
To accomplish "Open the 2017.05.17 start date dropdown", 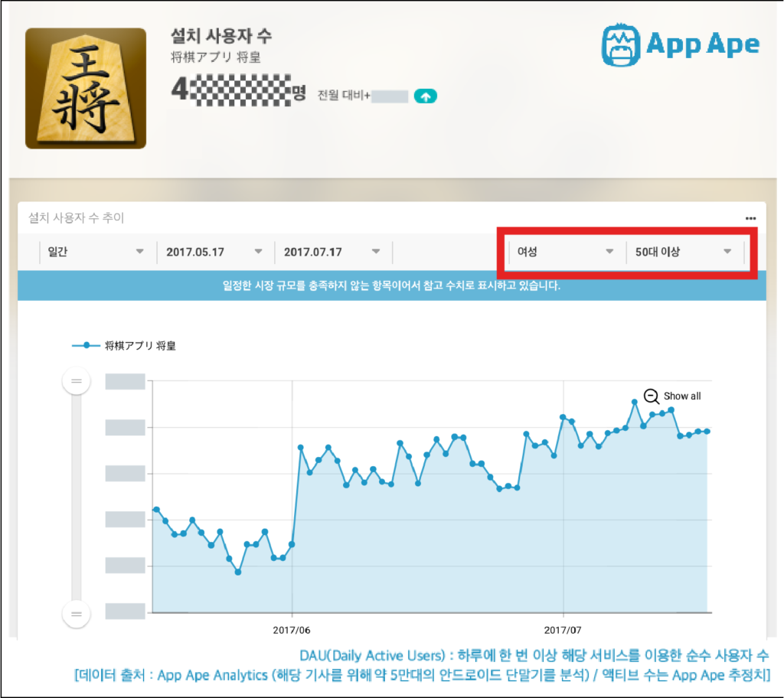I will point(214,252).
